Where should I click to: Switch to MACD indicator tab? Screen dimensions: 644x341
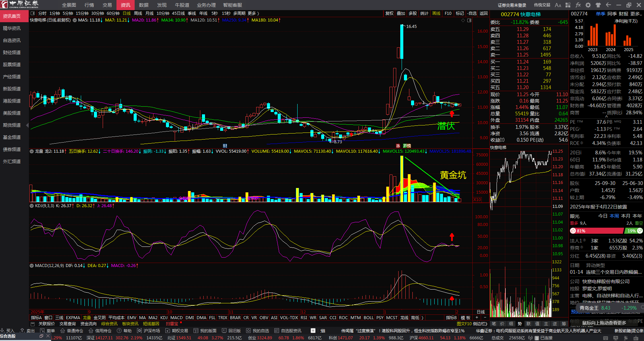[176, 318]
